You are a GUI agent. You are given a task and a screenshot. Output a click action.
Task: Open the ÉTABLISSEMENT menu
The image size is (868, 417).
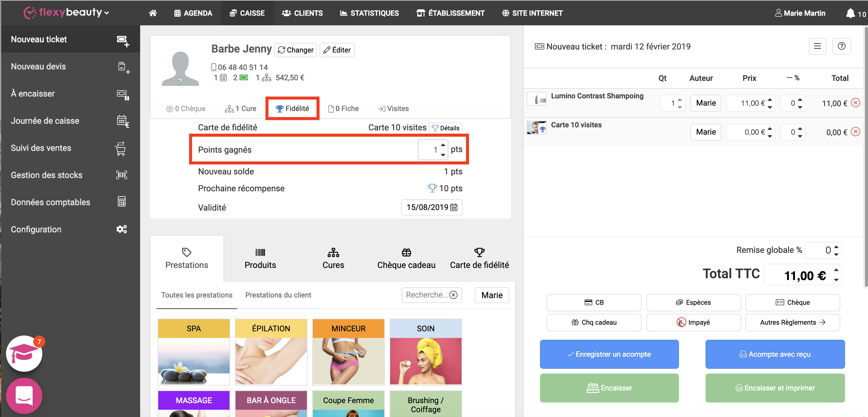click(x=451, y=13)
